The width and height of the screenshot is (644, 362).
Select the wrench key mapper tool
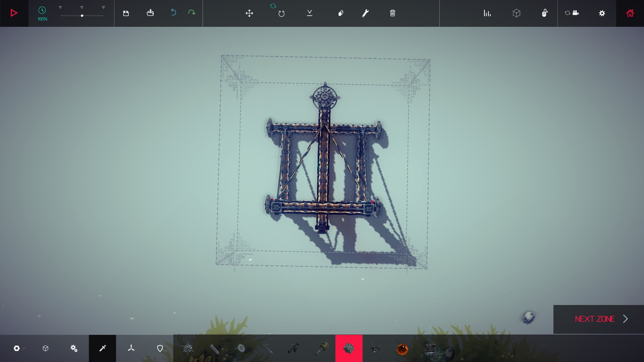point(365,13)
